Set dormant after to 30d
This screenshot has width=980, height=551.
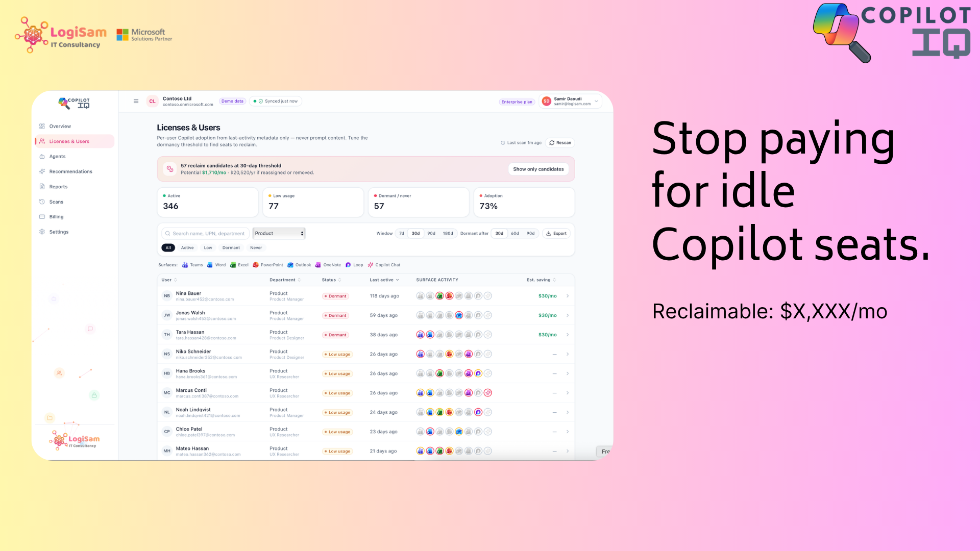point(499,233)
